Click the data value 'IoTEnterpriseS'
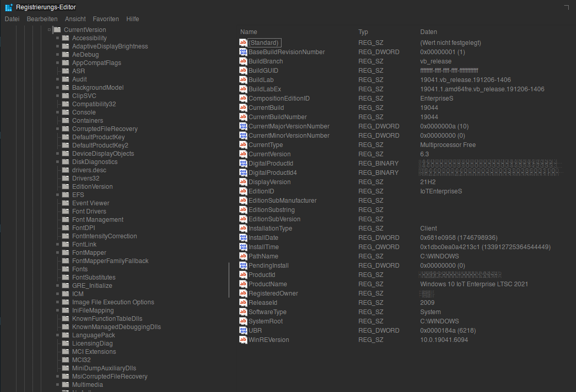Image resolution: width=576 pixels, height=392 pixels. coord(441,191)
